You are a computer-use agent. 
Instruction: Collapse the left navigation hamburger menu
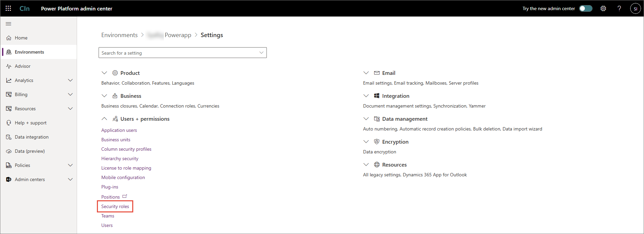(8, 24)
